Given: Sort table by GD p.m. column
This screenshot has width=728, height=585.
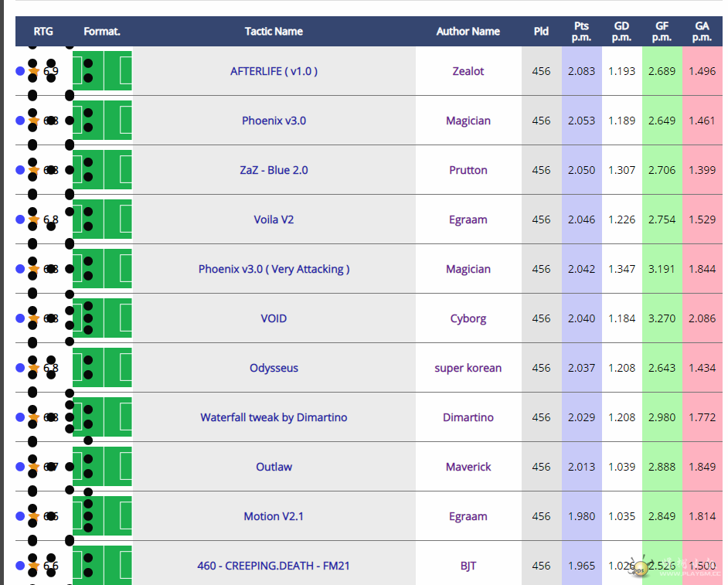Looking at the screenshot, I should (x=621, y=32).
